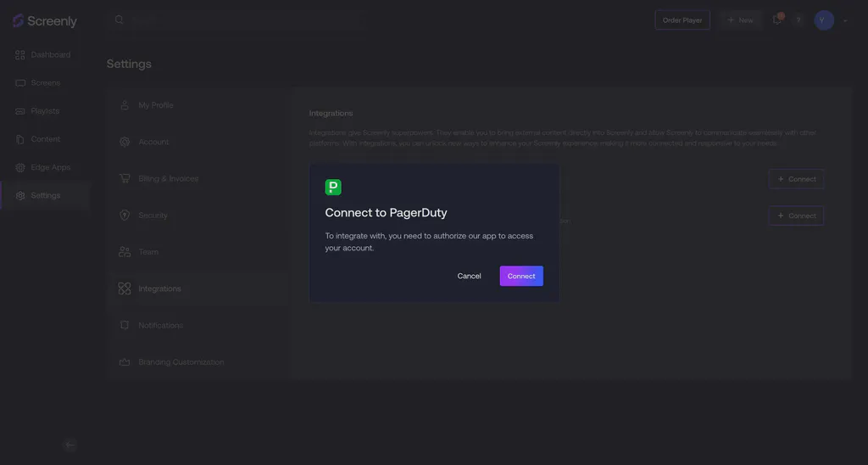
Task: Click the Security shield icon
Action: coord(125,215)
